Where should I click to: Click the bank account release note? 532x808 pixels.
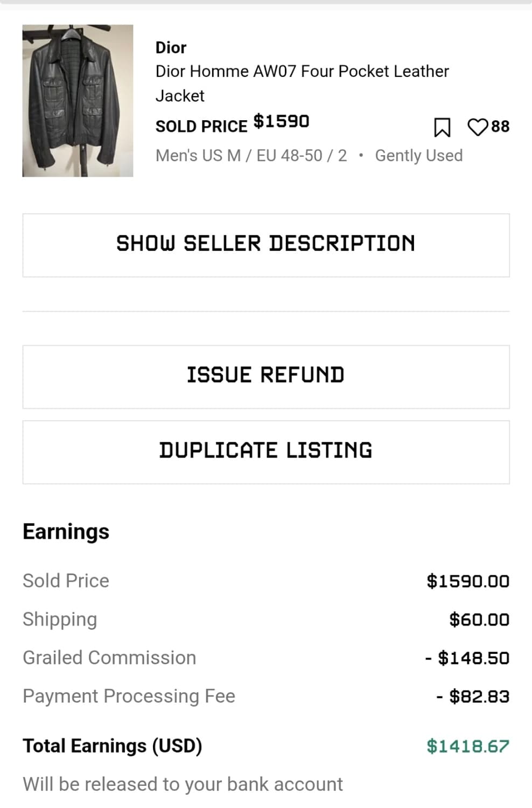[183, 784]
